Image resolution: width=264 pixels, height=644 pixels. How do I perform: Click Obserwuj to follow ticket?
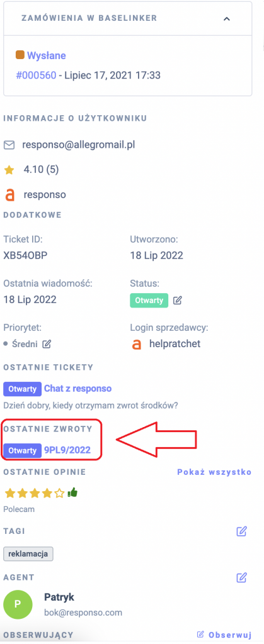[x=224, y=635]
